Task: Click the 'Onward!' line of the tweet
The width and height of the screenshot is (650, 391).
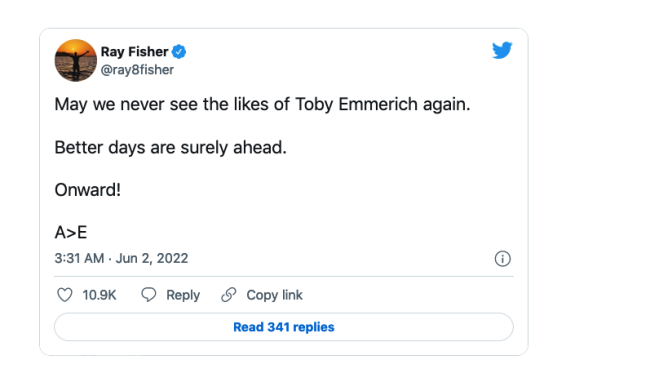Action: (x=87, y=190)
